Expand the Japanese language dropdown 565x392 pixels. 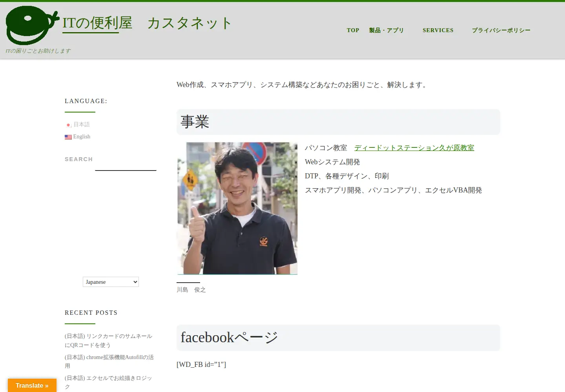pos(111,282)
